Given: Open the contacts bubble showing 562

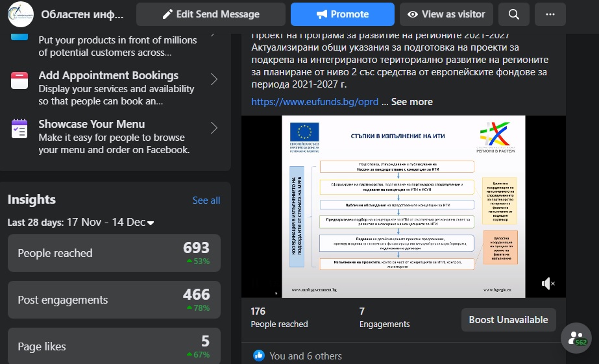Looking at the screenshot, I should click(576, 338).
